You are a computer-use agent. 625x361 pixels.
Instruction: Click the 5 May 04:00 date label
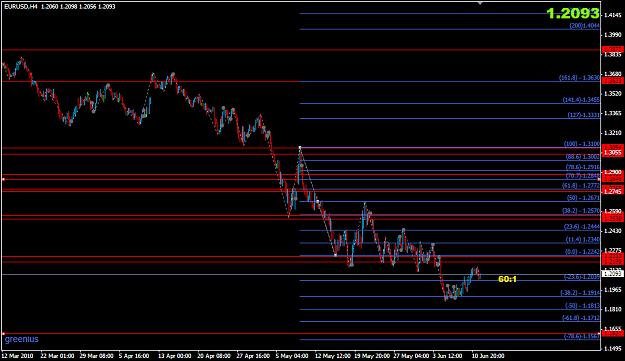(x=292, y=356)
